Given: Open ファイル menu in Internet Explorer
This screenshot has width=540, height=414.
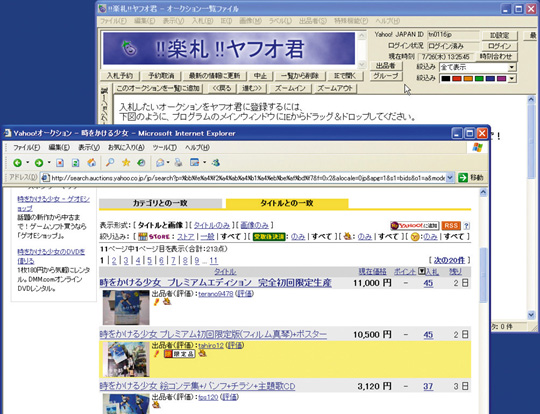Looking at the screenshot, I should (27, 147).
